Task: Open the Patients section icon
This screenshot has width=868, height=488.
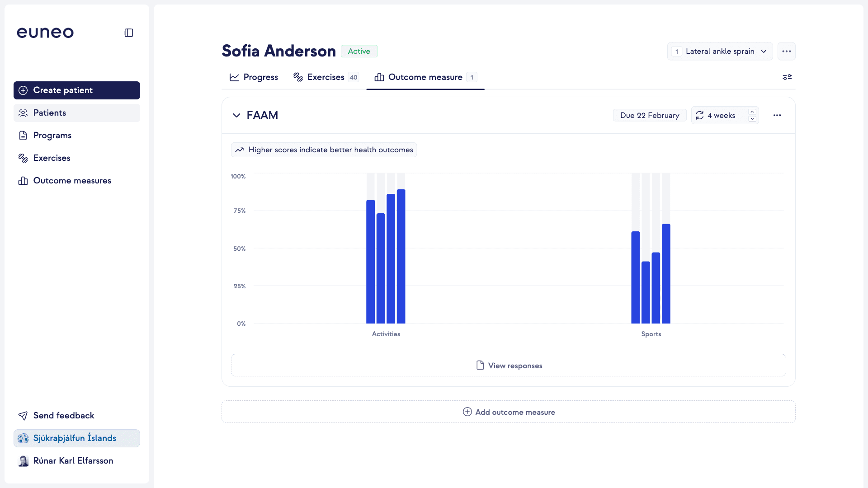Action: point(23,113)
